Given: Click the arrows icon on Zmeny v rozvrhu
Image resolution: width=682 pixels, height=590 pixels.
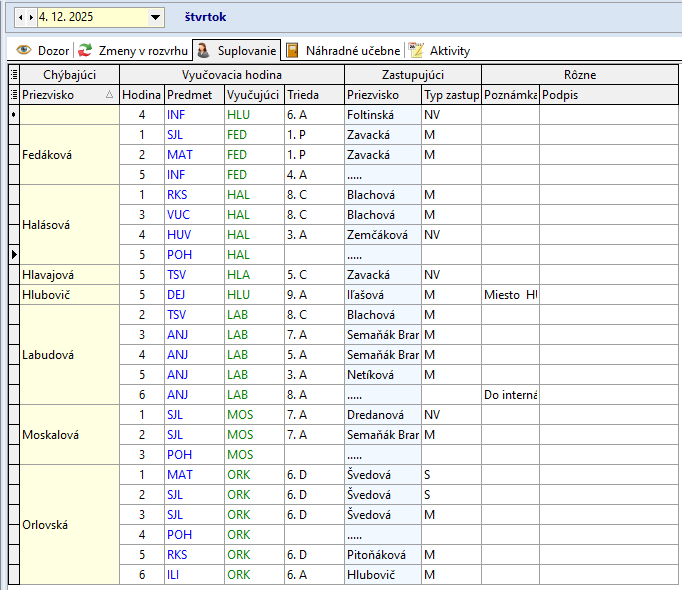Looking at the screenshot, I should click(86, 50).
